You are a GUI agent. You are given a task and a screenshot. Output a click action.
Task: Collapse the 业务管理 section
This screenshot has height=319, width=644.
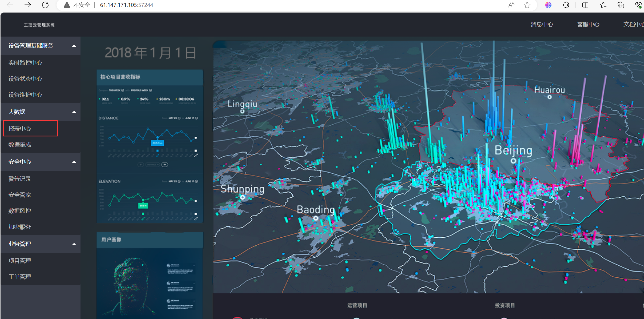pos(74,244)
